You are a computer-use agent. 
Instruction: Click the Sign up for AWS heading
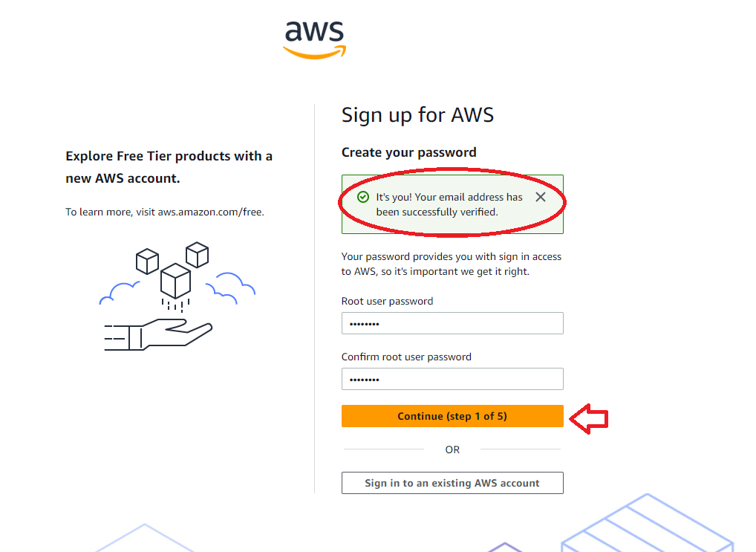pyautogui.click(x=417, y=115)
